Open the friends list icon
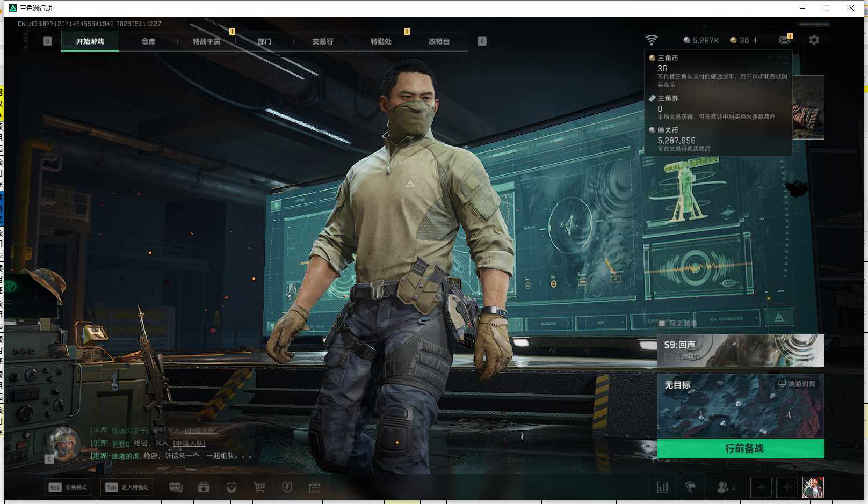 pyautogui.click(x=723, y=487)
